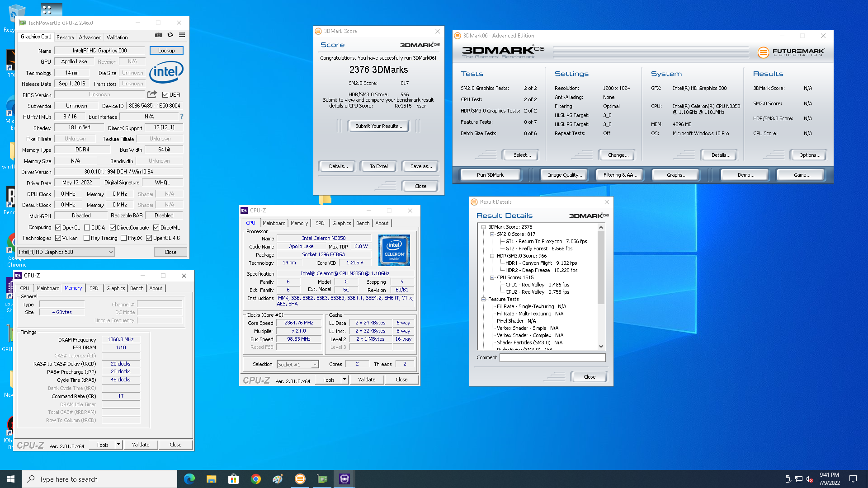
Task: Switch to the GPU-Z Advanced tab
Action: [x=90, y=38]
